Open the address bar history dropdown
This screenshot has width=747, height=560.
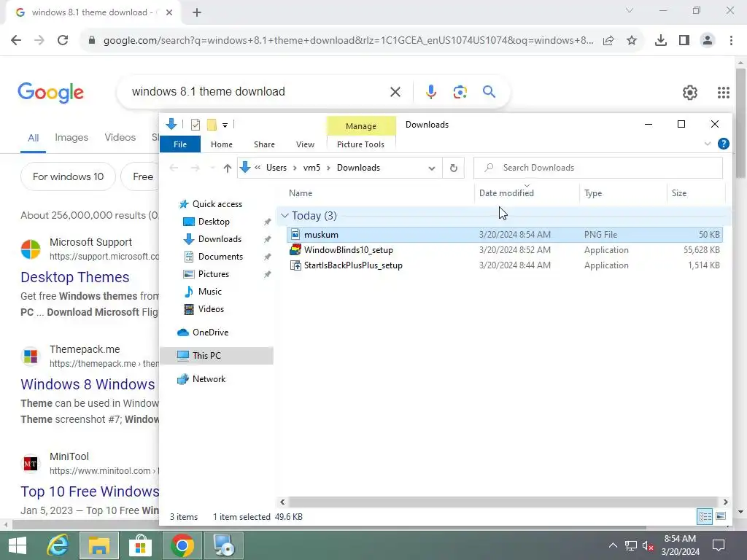coord(432,168)
